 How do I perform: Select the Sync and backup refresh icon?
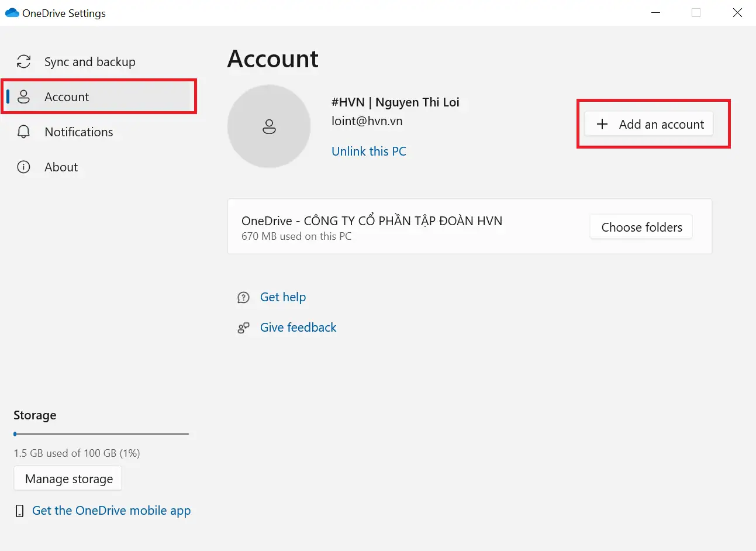click(x=23, y=61)
